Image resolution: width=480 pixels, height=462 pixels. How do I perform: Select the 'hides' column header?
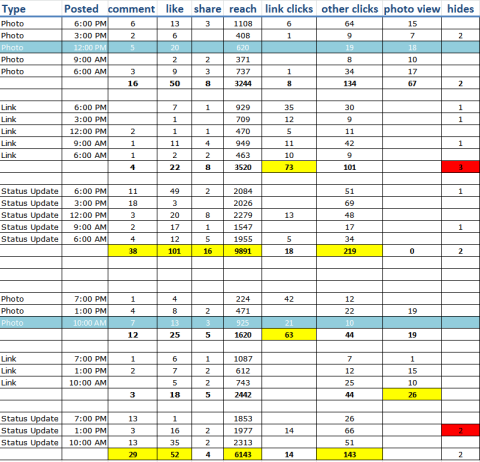[461, 8]
